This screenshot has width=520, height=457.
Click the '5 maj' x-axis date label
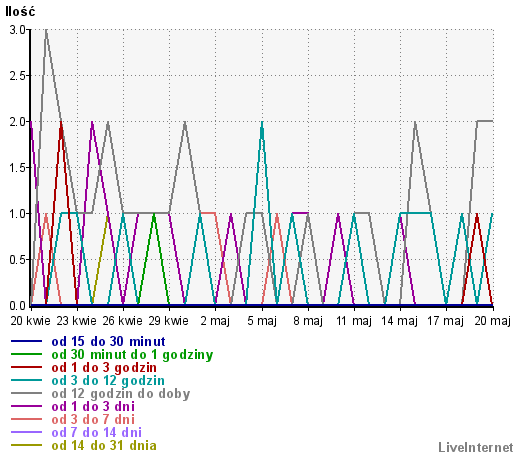click(262, 321)
